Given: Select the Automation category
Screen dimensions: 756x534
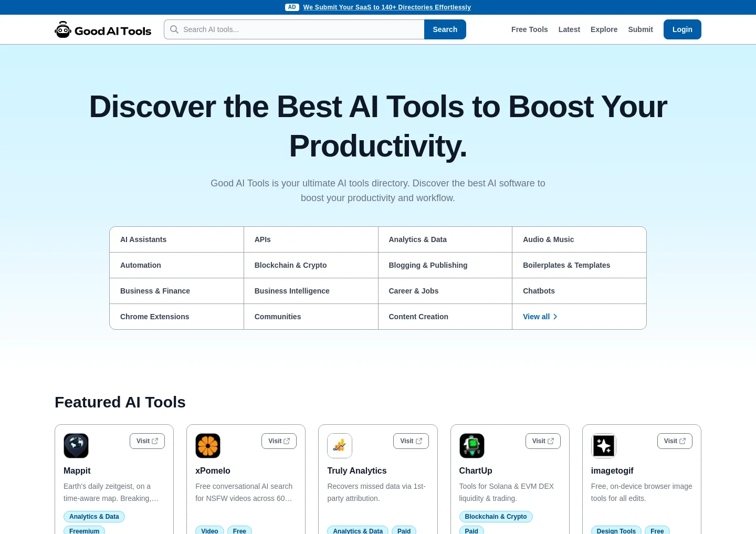Looking at the screenshot, I should [x=176, y=265].
